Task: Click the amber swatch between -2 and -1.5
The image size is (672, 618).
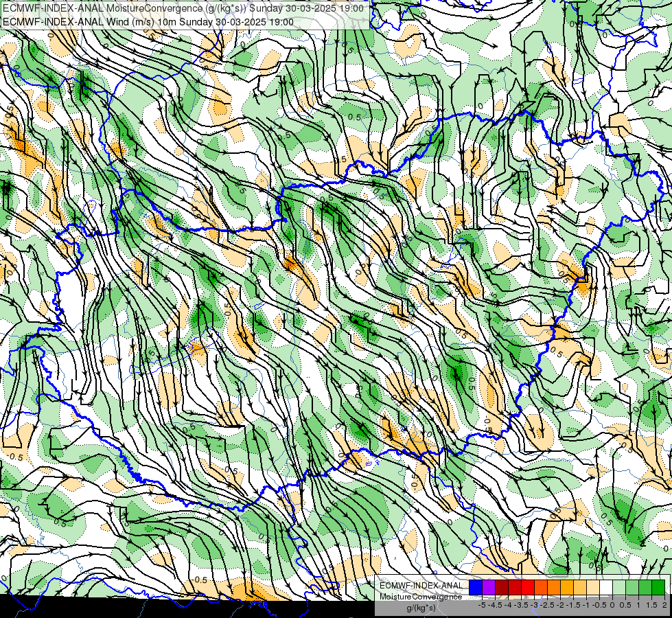Action: tap(566, 588)
